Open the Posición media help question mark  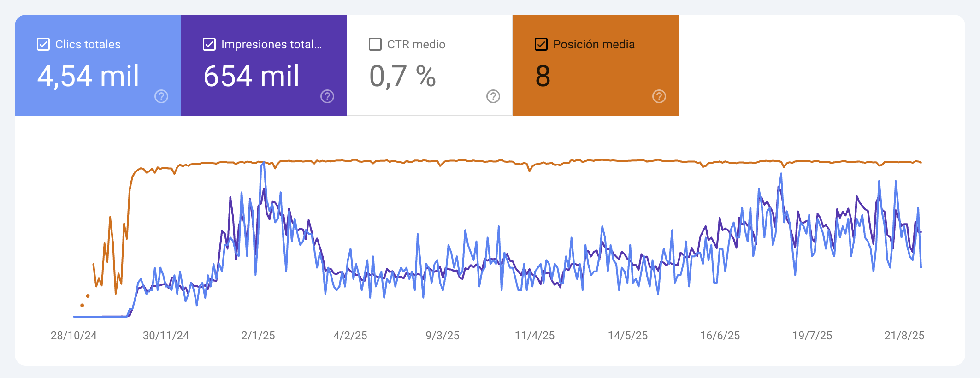659,96
